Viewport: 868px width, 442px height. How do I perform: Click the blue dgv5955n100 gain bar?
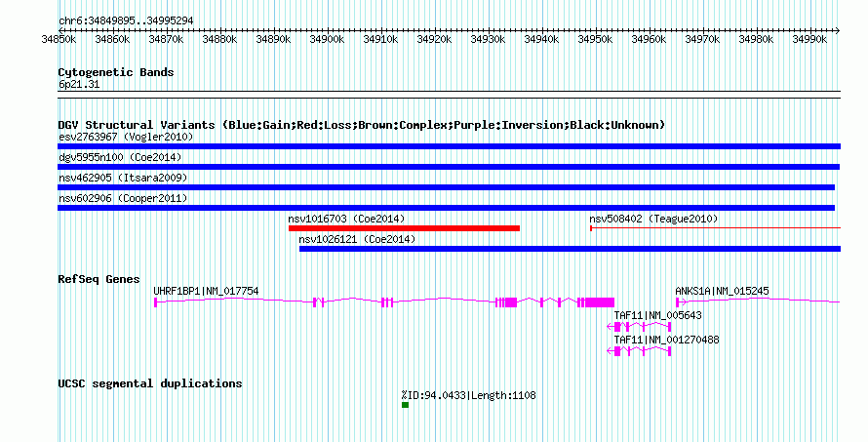pos(449,167)
